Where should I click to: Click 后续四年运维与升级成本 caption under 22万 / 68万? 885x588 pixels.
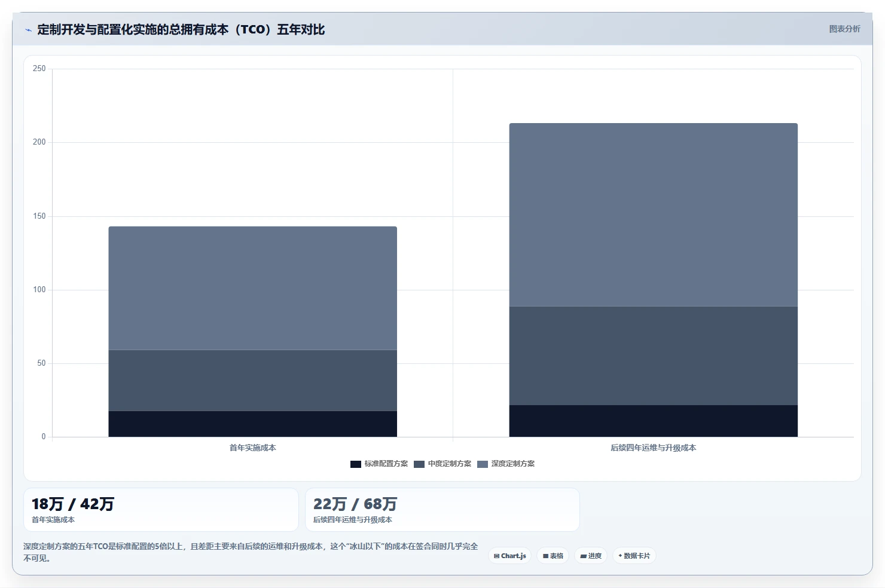(353, 520)
